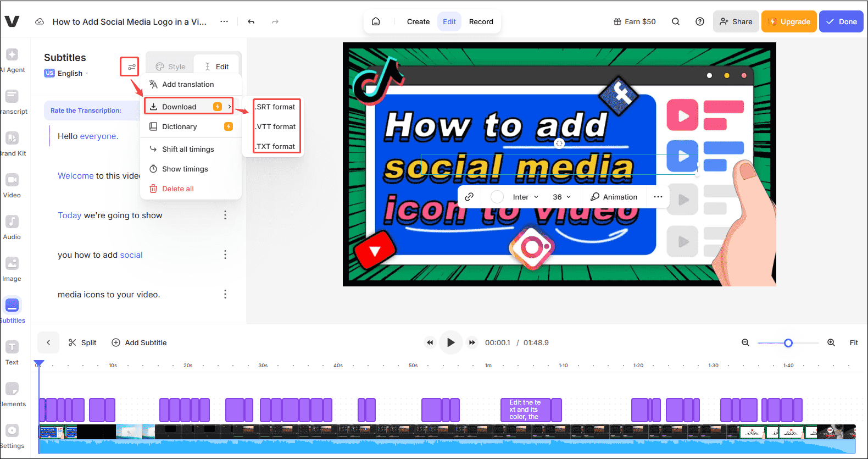Open the help question mark icon

point(699,22)
